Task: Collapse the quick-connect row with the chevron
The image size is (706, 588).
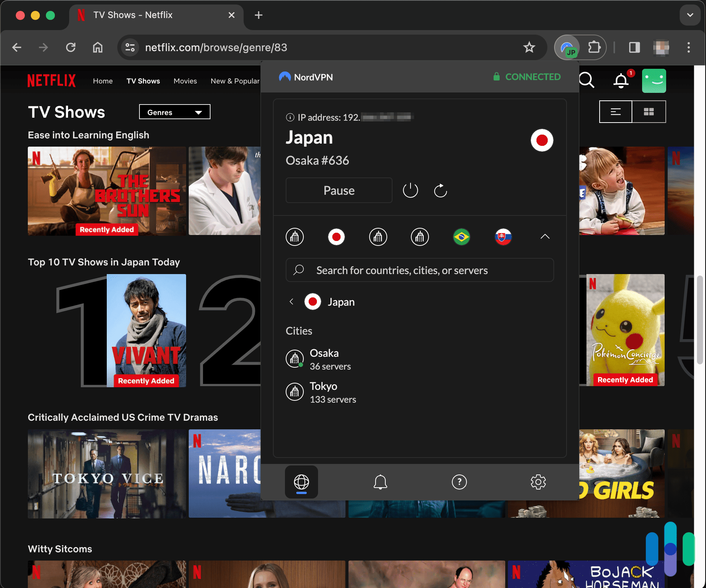Action: coord(545,237)
